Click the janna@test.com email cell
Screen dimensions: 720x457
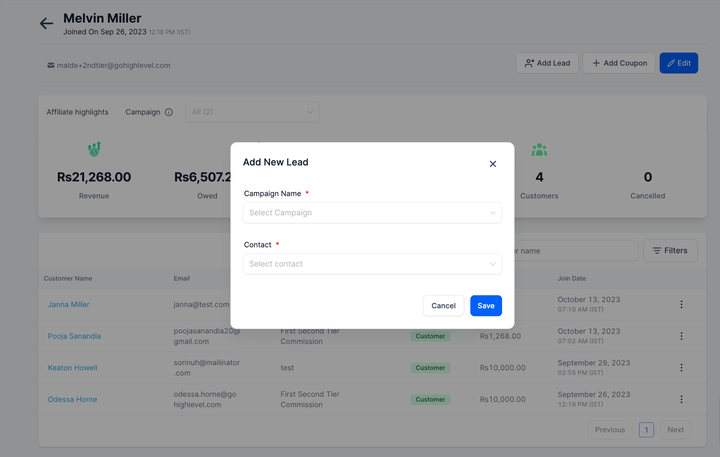[201, 305]
